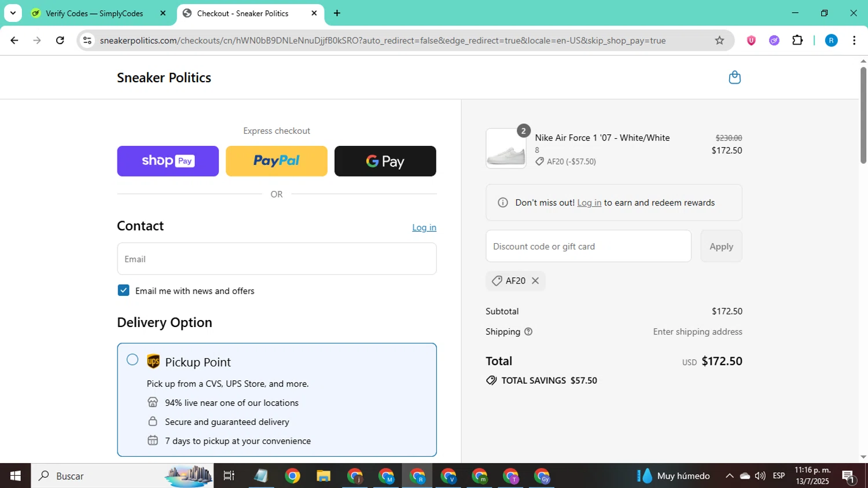Click the page vertical scrollbar
The image size is (868, 488).
click(x=863, y=116)
